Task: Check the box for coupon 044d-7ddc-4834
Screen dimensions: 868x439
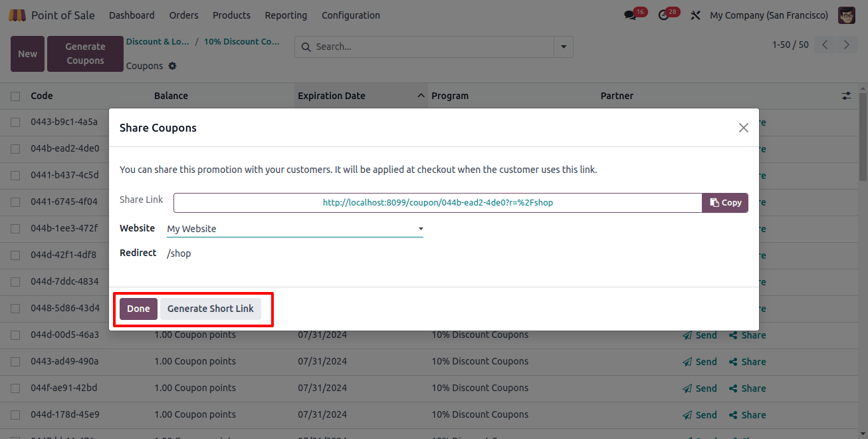Action: tap(15, 282)
